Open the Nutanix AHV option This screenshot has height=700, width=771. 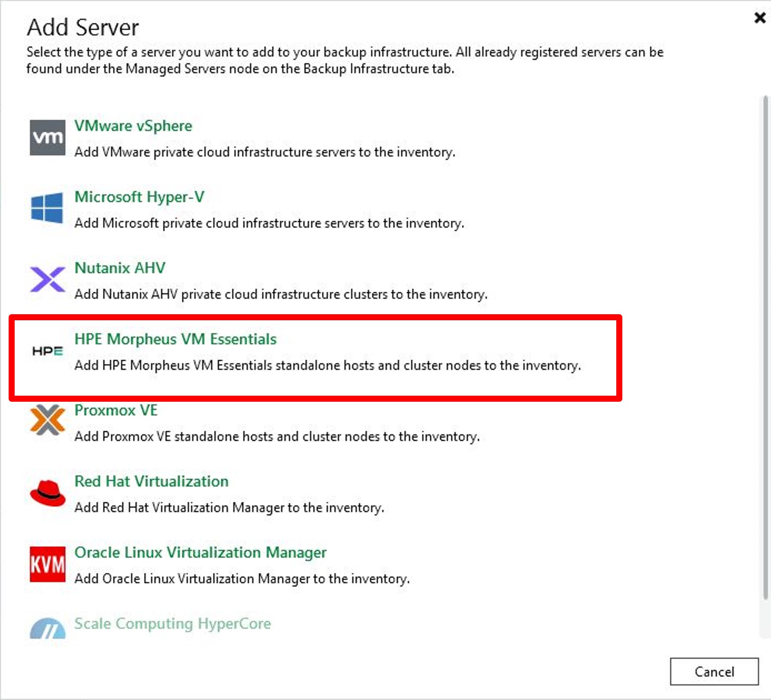[x=120, y=268]
